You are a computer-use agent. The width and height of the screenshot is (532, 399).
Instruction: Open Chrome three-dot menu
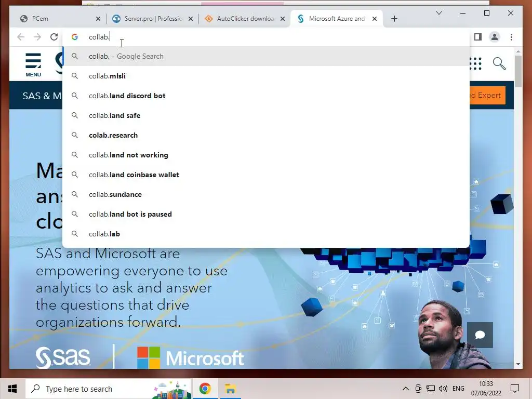coord(511,37)
